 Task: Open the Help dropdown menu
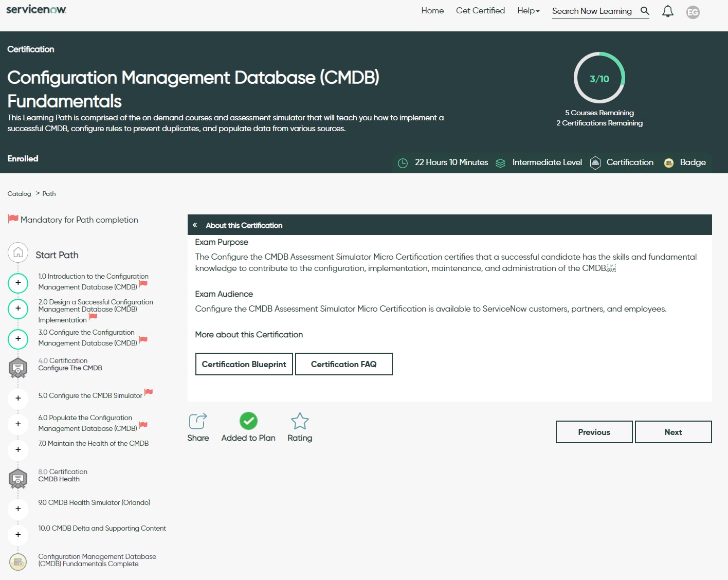tap(528, 11)
